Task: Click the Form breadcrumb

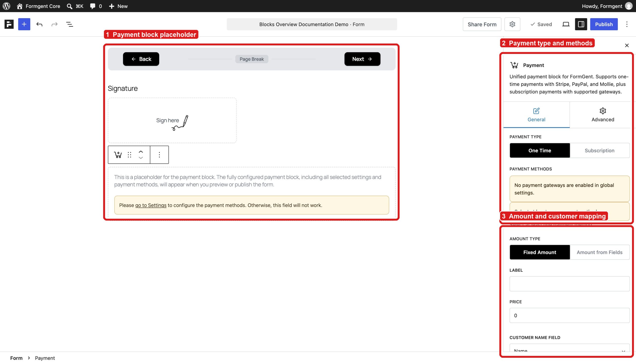Action: (16, 358)
